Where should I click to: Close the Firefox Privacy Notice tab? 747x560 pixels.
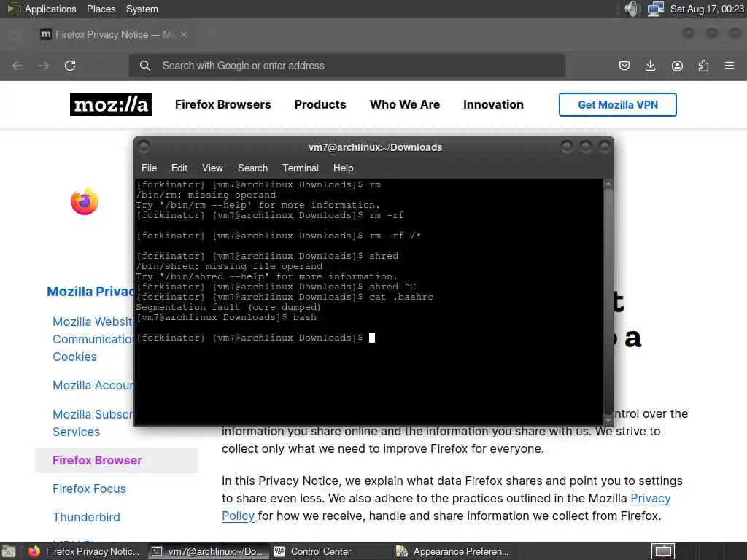(184, 34)
